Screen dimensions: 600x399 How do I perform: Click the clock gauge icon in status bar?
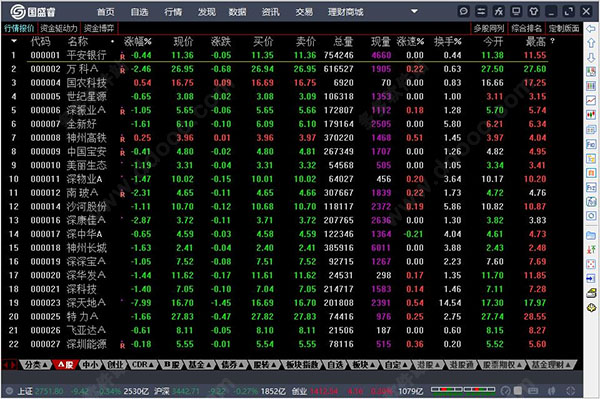505,391
